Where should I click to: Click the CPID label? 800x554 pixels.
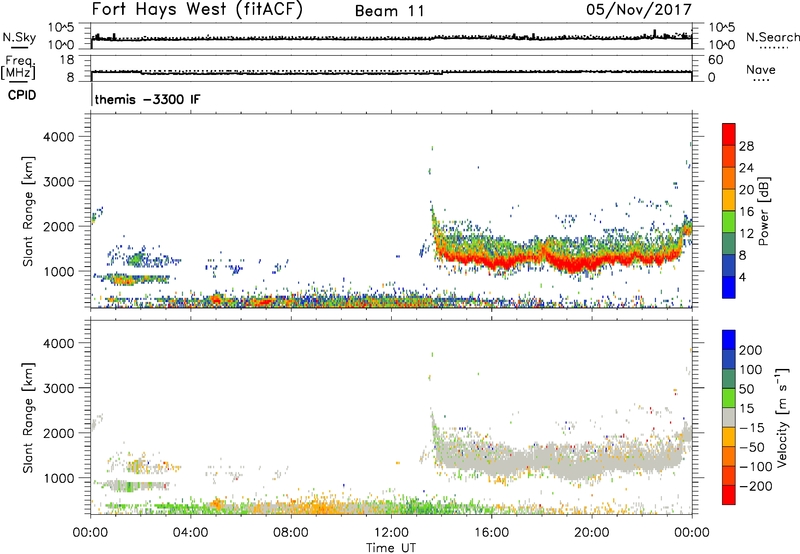click(22, 95)
